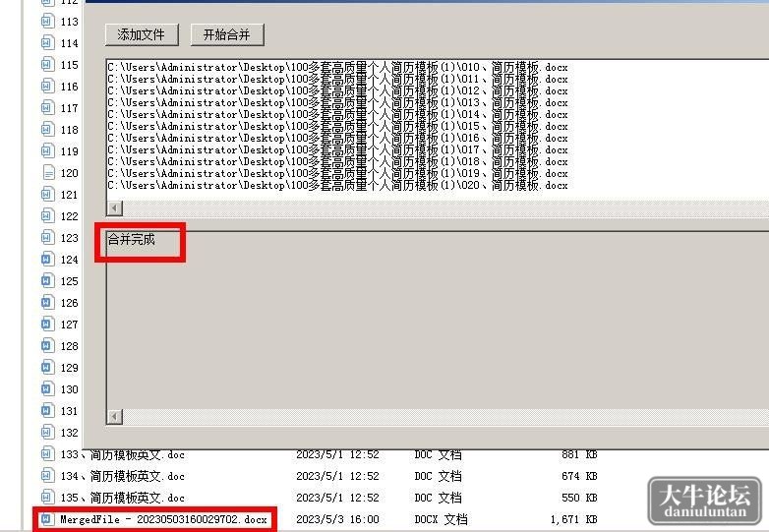The image size is (769, 532).
Task: Click the 合并完成 status text
Action: 132,239
